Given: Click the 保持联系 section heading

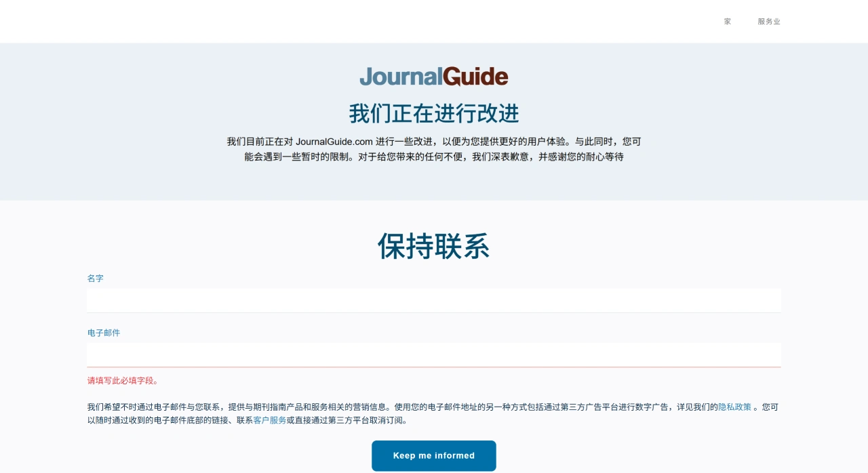Looking at the screenshot, I should tap(433, 246).
